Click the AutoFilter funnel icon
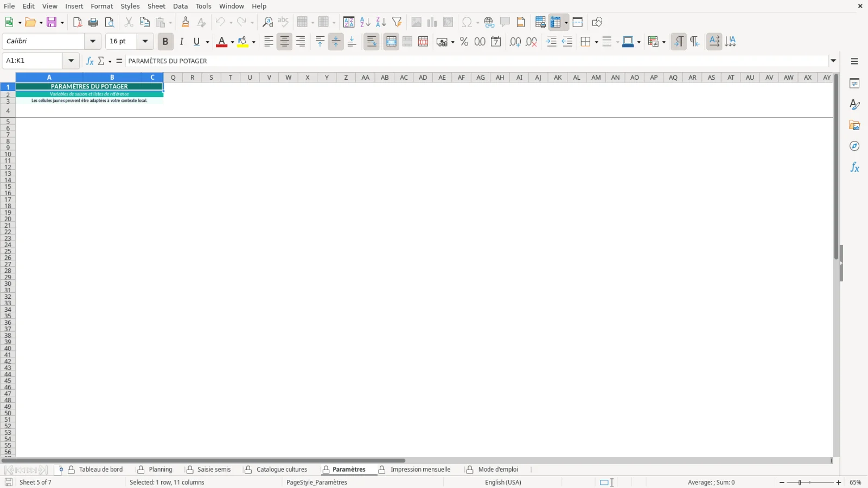The width and height of the screenshot is (868, 488). 397,22
